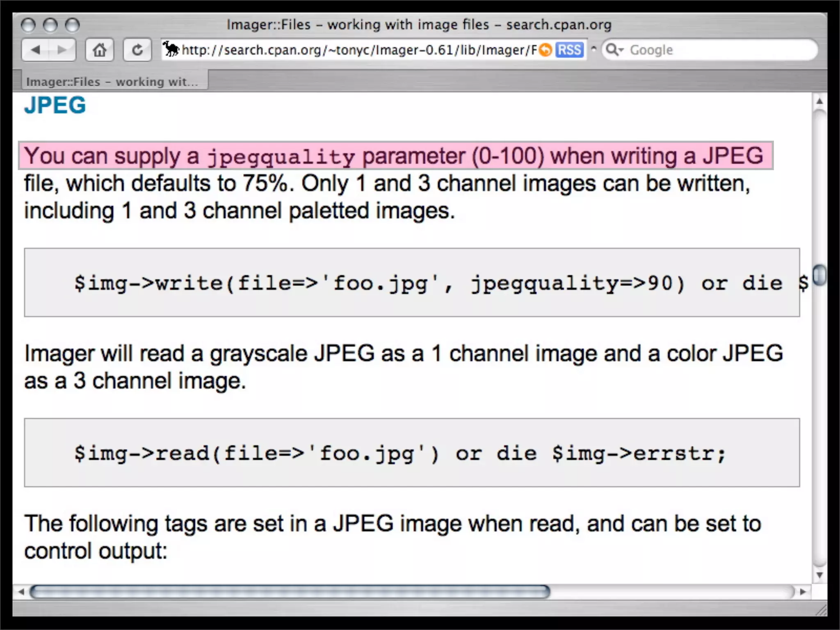Viewport: 840px width, 630px height.
Task: Click the horizontal scrollbar thumb
Action: tap(290, 592)
